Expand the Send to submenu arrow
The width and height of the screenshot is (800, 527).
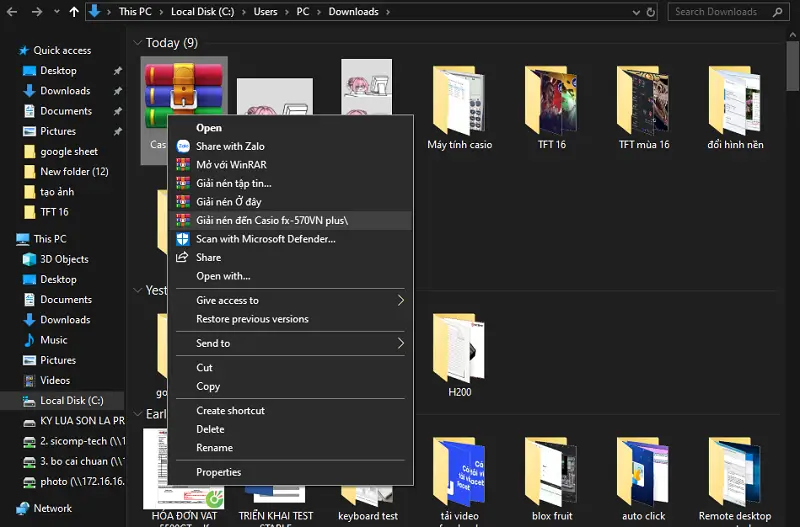click(400, 343)
